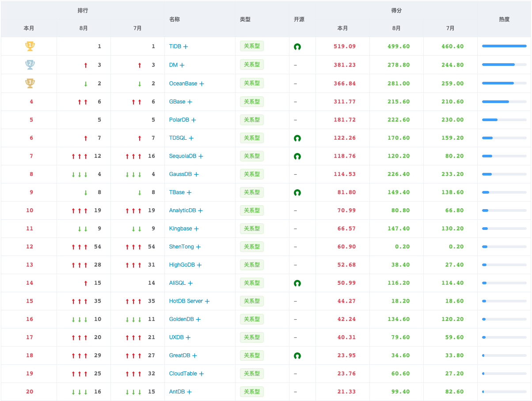Click the 关系型 tag in the DM row
Image resolution: width=532 pixels, height=401 pixels.
(252, 65)
